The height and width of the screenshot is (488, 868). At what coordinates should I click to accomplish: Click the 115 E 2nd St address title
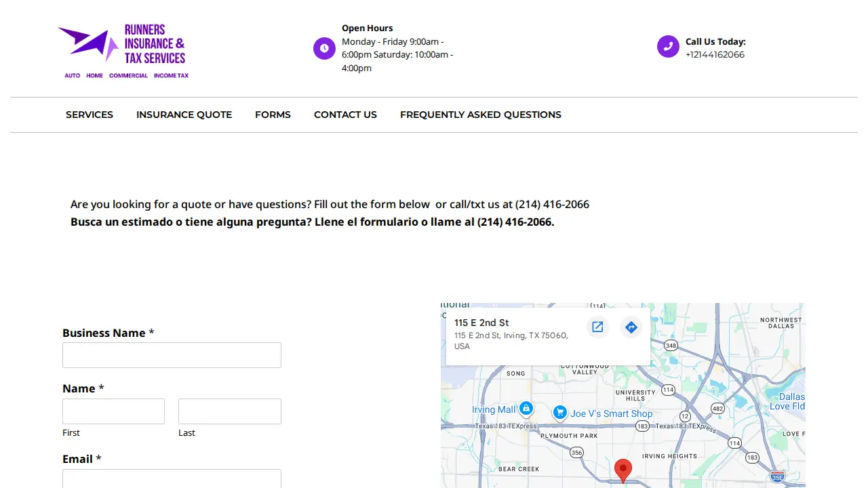[481, 323]
